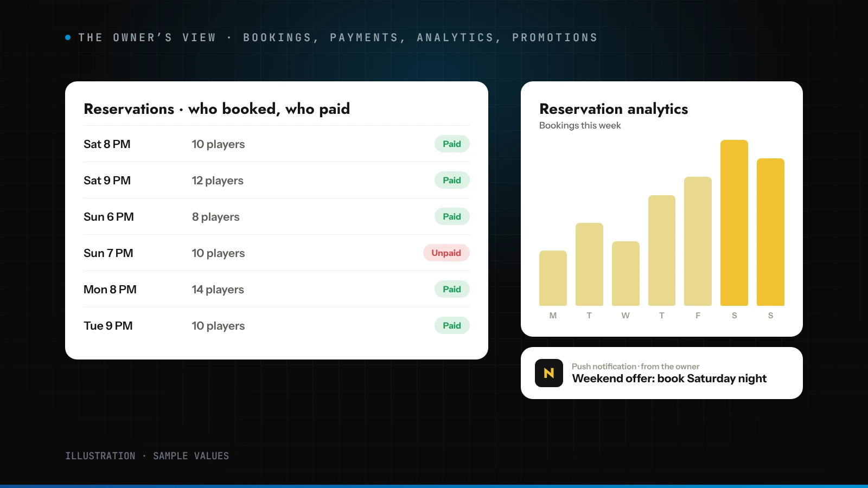Click the 14 players cell
868x488 pixels.
(x=218, y=290)
